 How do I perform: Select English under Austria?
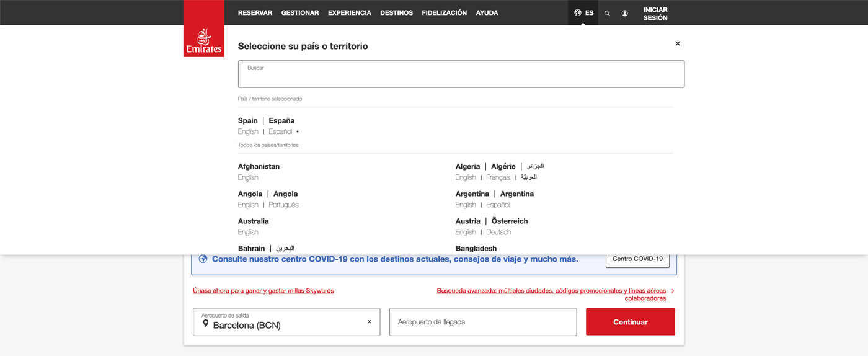(x=466, y=232)
